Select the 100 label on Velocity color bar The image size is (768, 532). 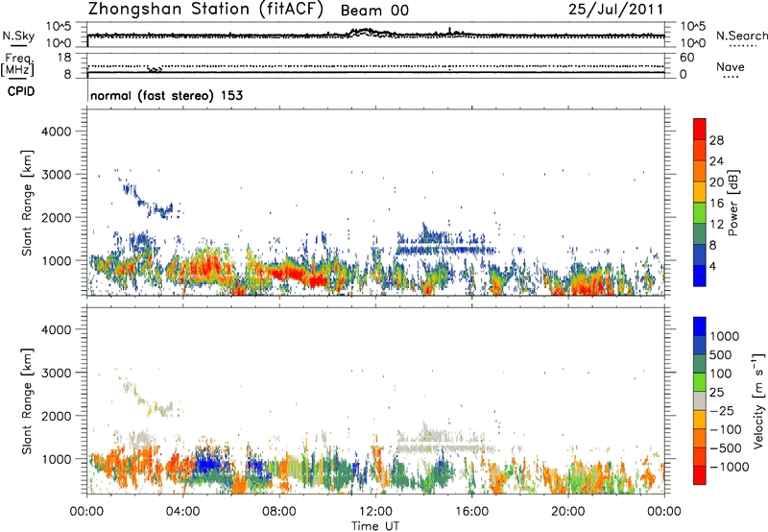click(x=721, y=374)
